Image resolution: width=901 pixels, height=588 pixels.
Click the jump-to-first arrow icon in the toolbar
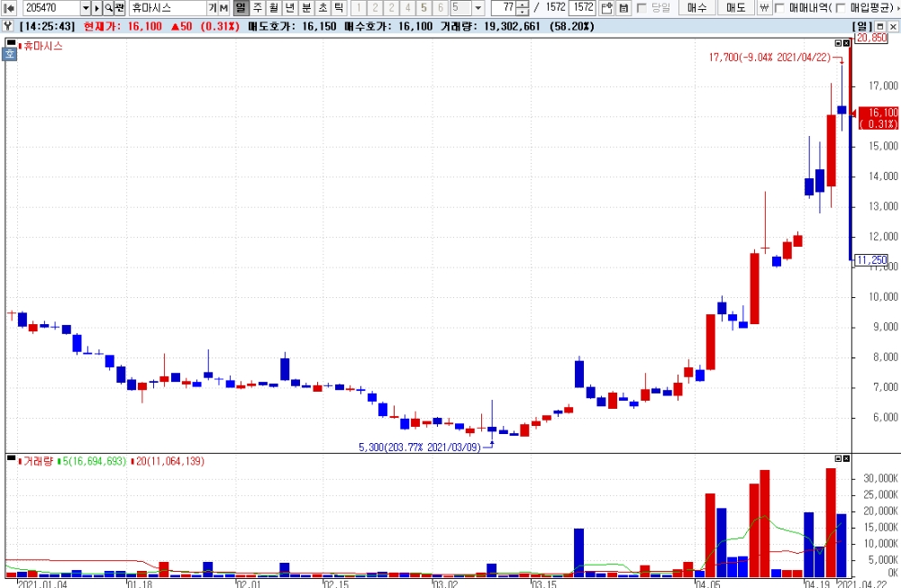point(10,8)
